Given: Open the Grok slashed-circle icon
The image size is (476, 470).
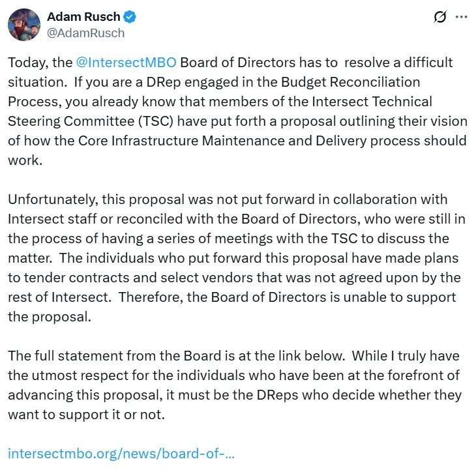Looking at the screenshot, I should pos(439,18).
